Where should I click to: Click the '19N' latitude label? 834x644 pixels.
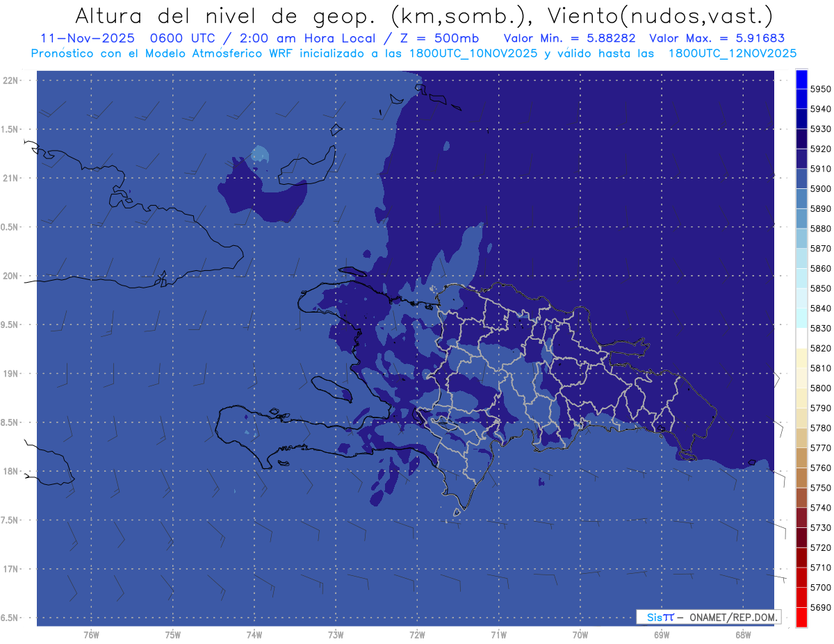(x=10, y=373)
